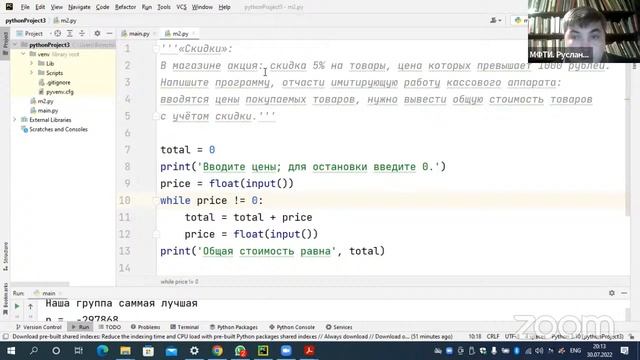Click Collapse All in Project toolbar
The height and width of the screenshot is (360, 640).
pos(82,33)
